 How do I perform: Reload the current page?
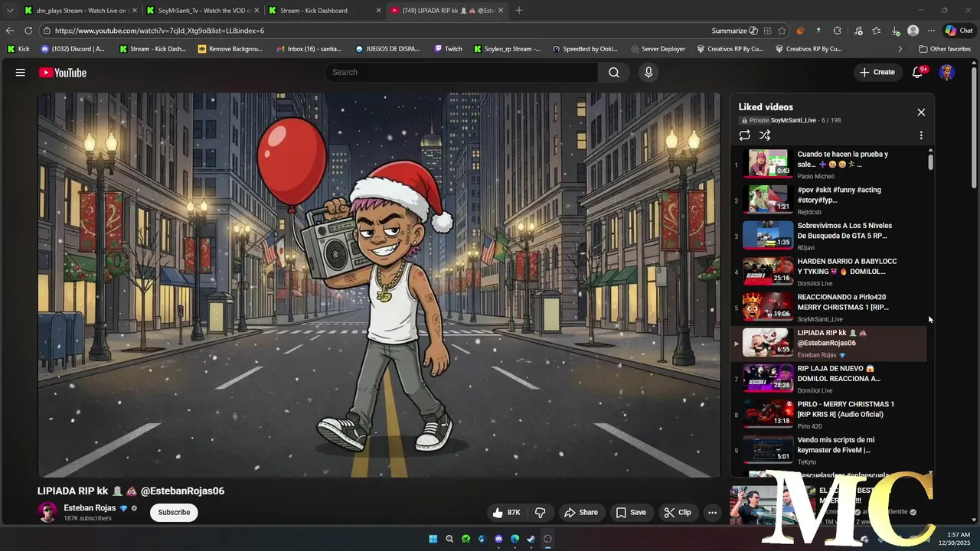pos(28,31)
